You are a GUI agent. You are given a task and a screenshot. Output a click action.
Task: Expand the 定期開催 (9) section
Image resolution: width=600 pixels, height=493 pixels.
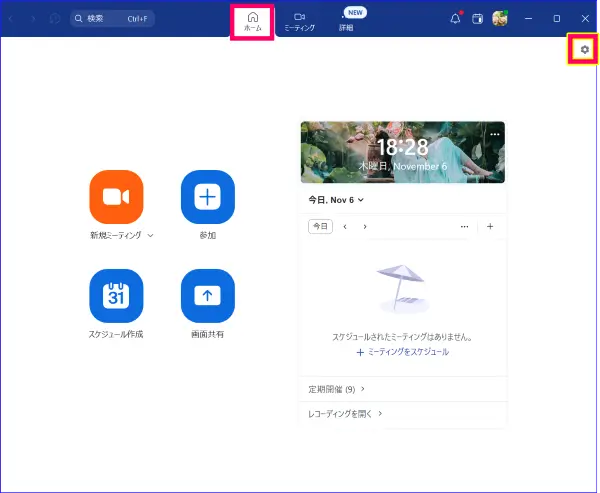click(x=336, y=389)
